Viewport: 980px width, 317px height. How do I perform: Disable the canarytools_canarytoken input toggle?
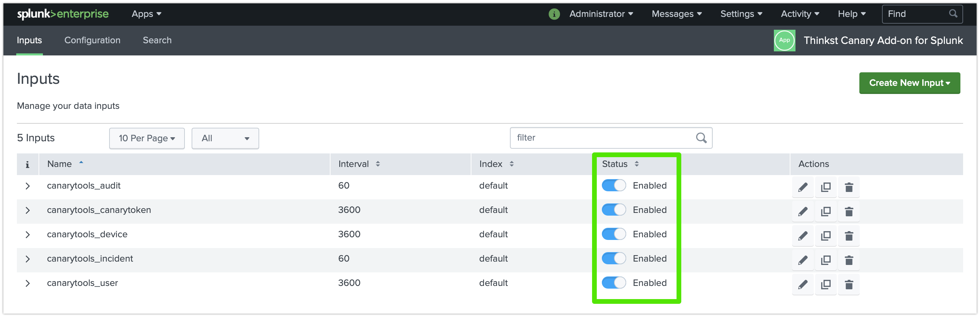click(614, 210)
